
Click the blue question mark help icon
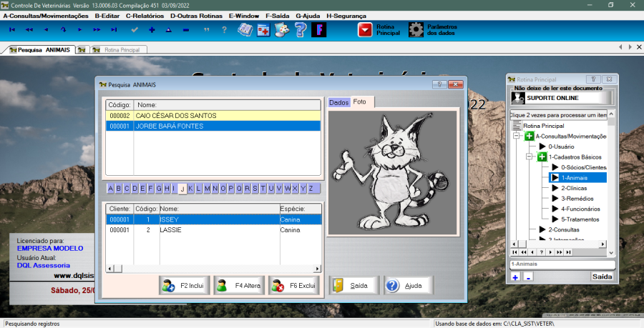click(301, 29)
